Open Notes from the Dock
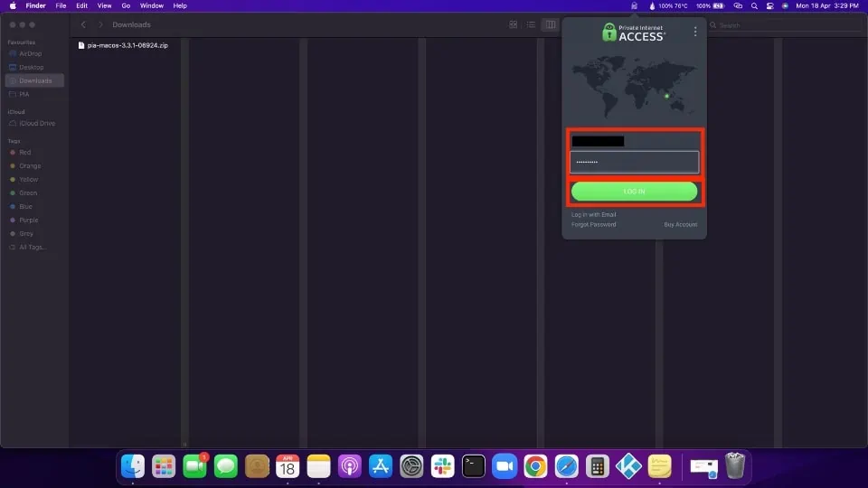868x488 pixels. click(x=319, y=466)
